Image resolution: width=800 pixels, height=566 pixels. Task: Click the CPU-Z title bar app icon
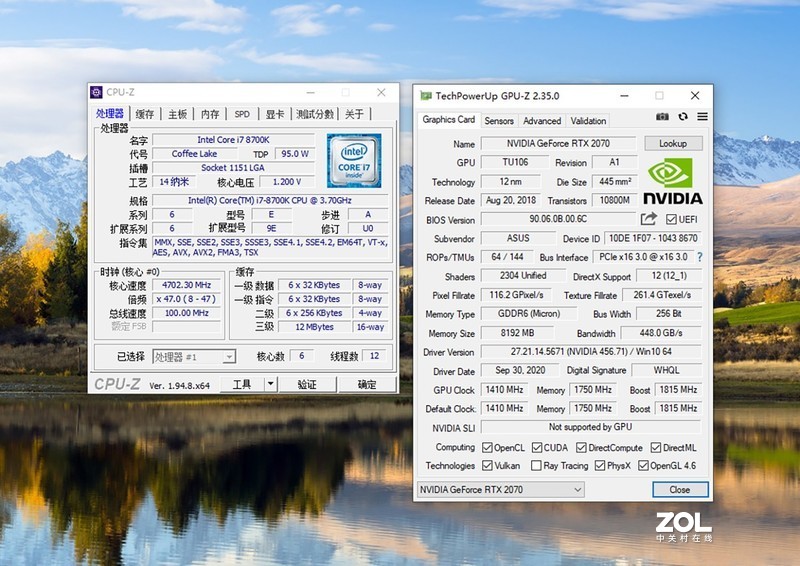click(x=96, y=92)
